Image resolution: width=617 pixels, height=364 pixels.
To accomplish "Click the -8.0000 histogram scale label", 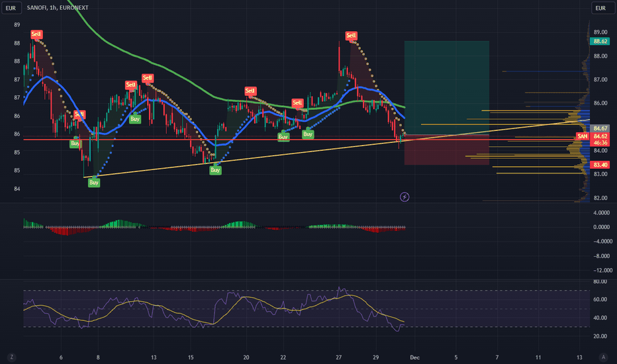I will [602, 255].
